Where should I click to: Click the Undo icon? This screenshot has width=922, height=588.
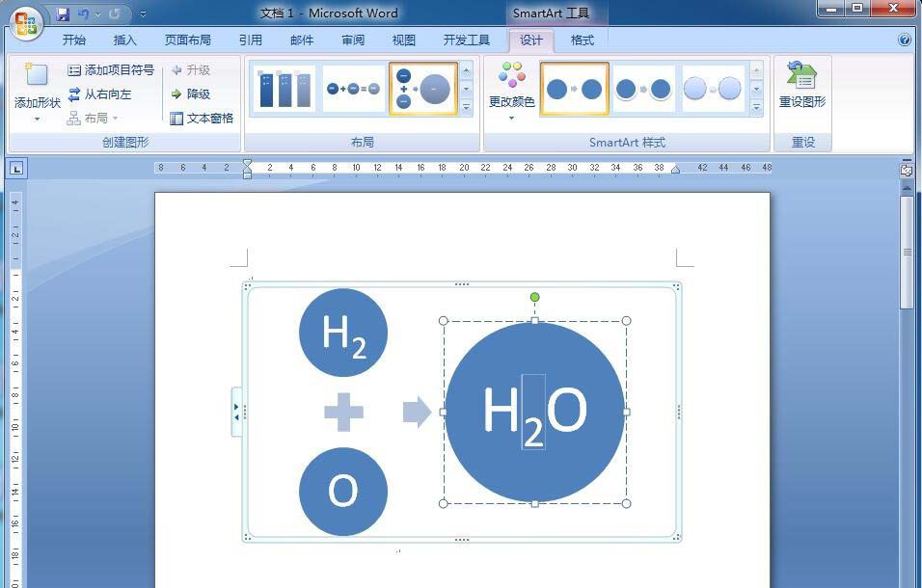coord(84,14)
